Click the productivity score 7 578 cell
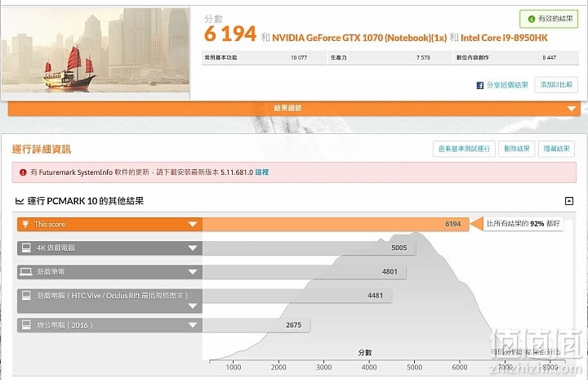The width and height of the screenshot is (588, 380). (x=390, y=58)
